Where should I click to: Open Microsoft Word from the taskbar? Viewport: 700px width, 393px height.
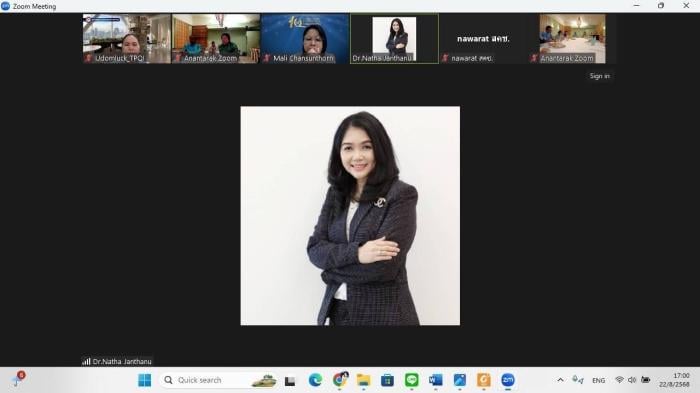pyautogui.click(x=436, y=380)
